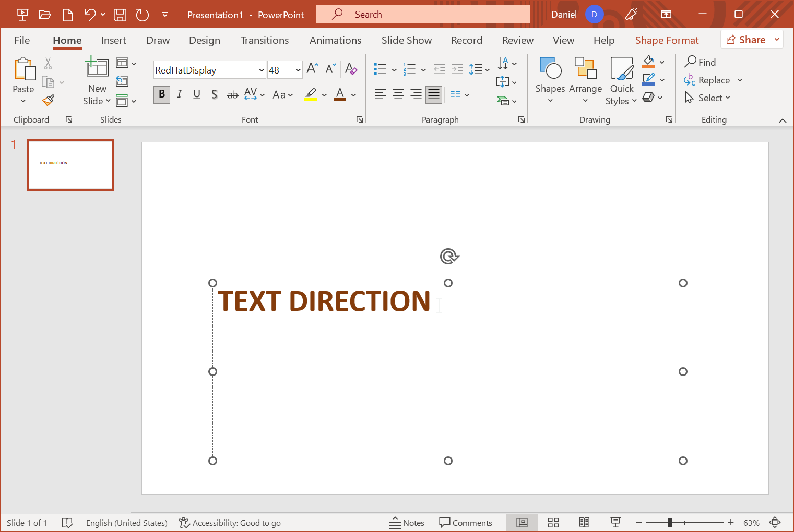Apply strikethrough to the text
The height and width of the screenshot is (532, 794).
232,94
